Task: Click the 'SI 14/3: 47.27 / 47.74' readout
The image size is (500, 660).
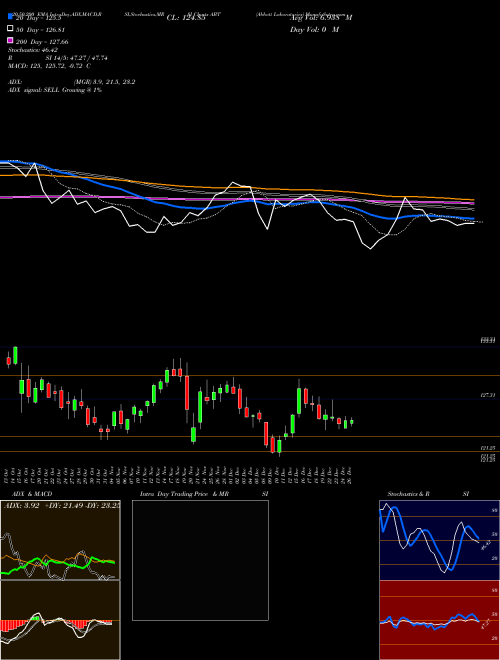Action: pyautogui.click(x=76, y=58)
